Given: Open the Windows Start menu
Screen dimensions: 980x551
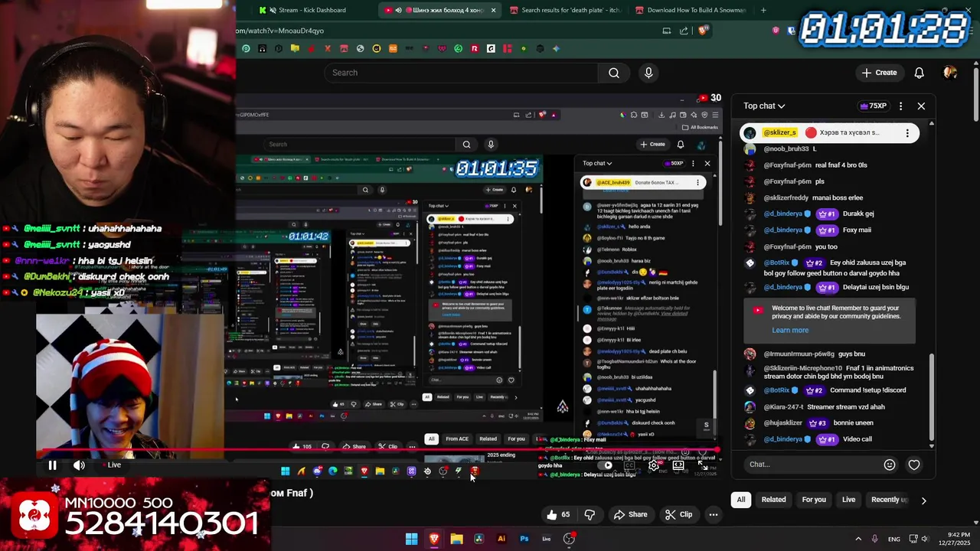Looking at the screenshot, I should [x=411, y=539].
